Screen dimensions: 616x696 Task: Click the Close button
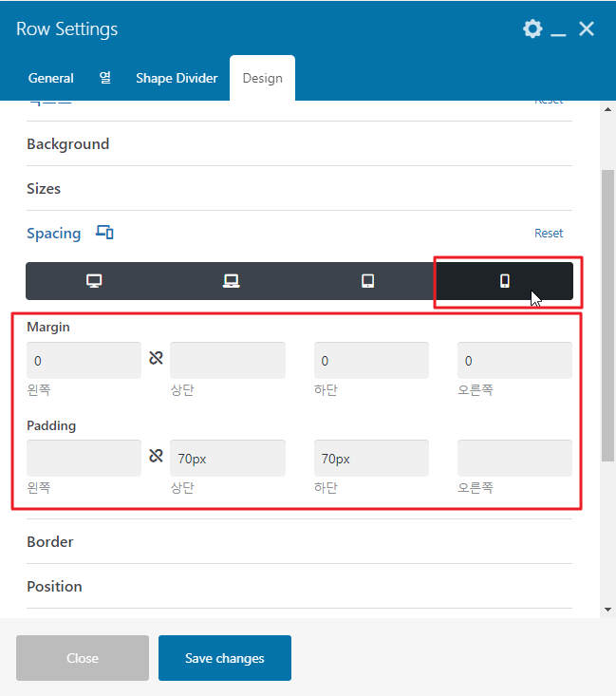pyautogui.click(x=83, y=658)
